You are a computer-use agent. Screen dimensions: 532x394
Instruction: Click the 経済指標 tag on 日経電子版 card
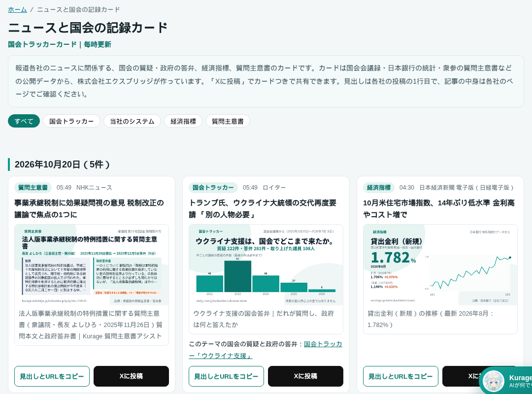pos(379,187)
